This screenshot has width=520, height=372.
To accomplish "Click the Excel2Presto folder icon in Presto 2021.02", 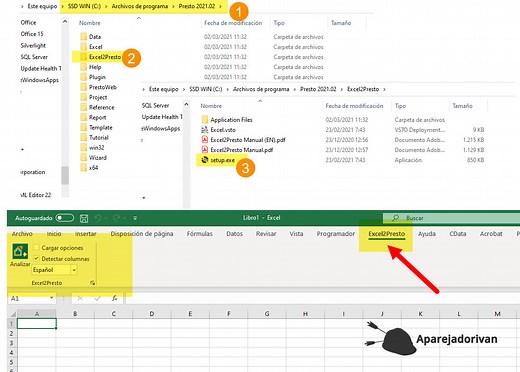I will pos(83,57).
